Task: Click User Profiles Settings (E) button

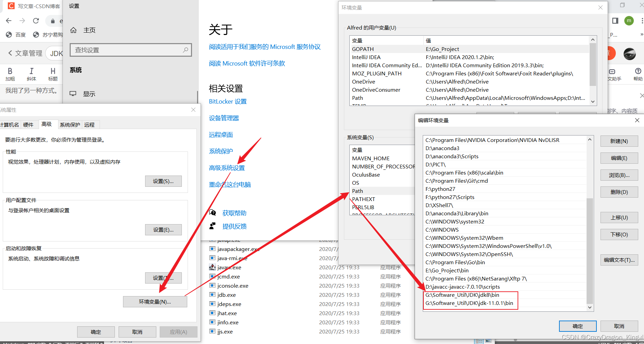Action: pos(163,230)
